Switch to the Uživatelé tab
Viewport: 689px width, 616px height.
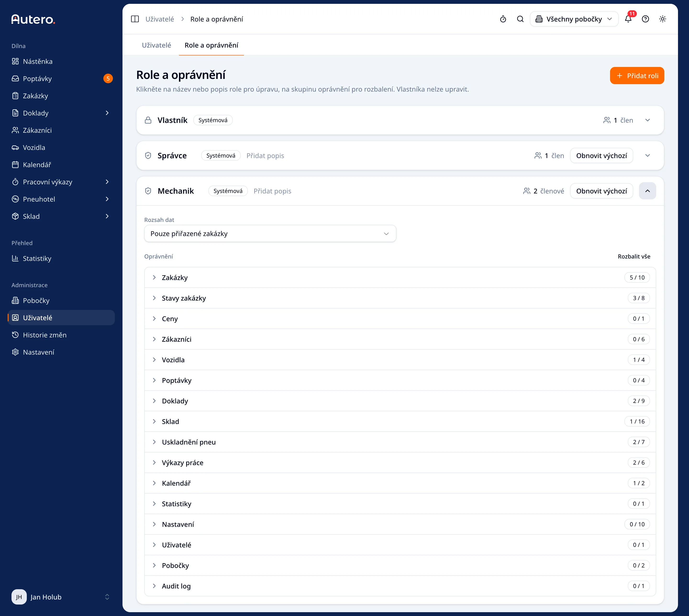(156, 45)
